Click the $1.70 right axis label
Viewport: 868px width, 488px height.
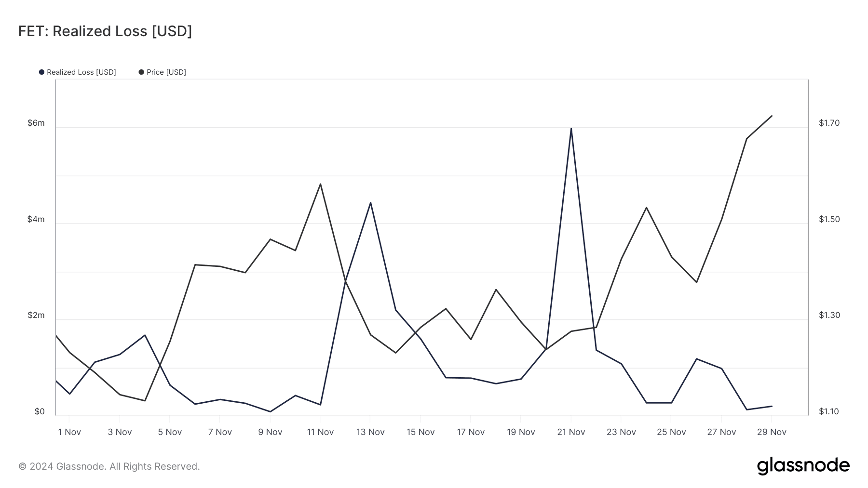[829, 123]
